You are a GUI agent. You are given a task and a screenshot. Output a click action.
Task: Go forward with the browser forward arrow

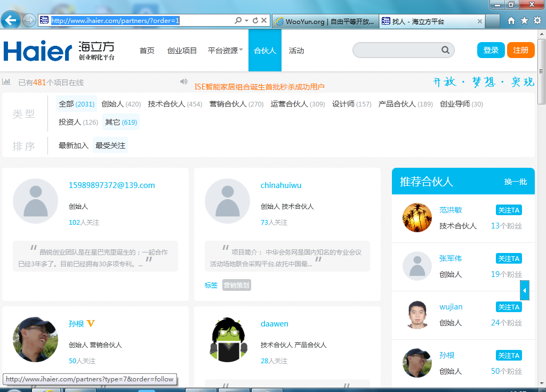(29, 20)
